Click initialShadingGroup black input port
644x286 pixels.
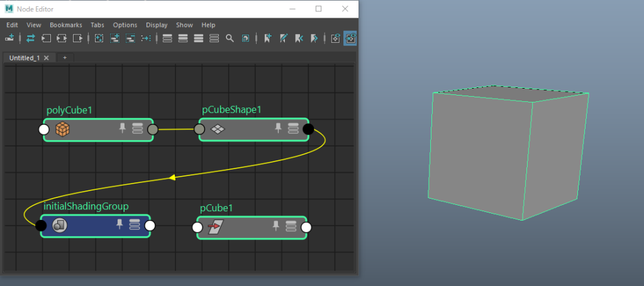coord(41,225)
